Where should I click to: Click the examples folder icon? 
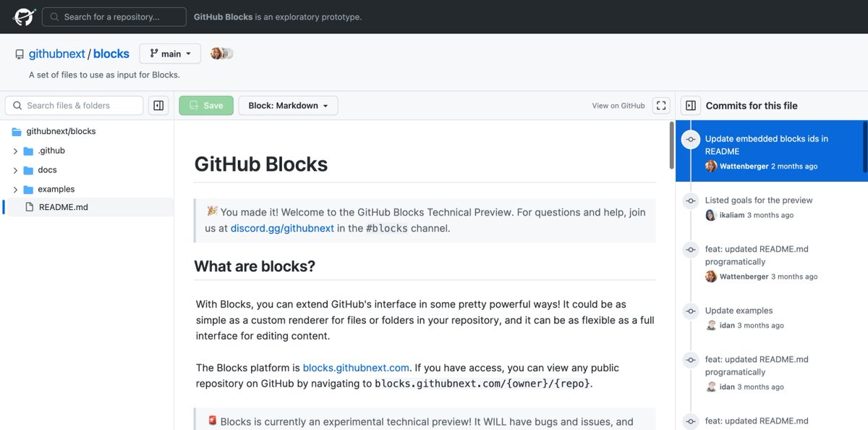tap(28, 189)
